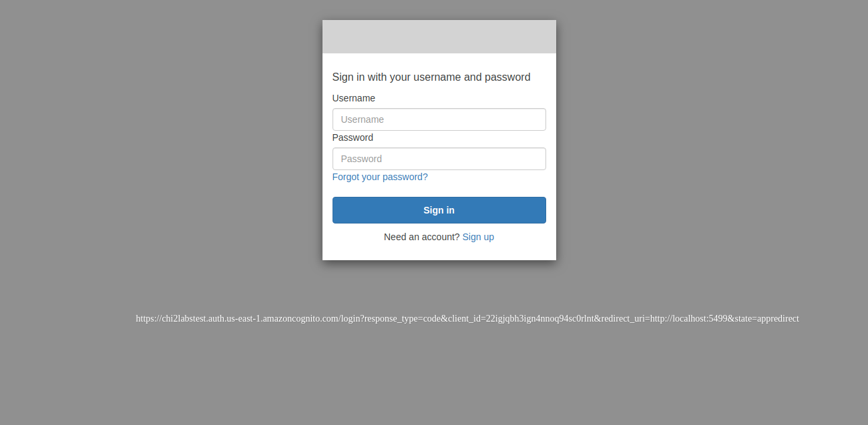Image resolution: width=868 pixels, height=425 pixels.
Task: Focus the Password text box
Action: click(439, 159)
